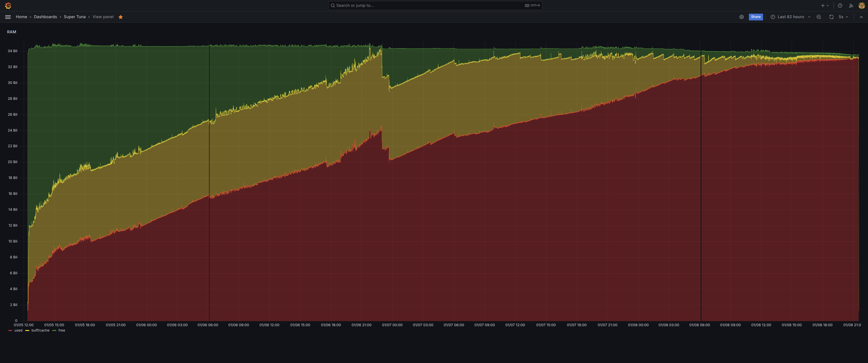Collapse the top bar with the chevron
Image resolution: width=868 pixels, height=363 pixels.
[861, 17]
